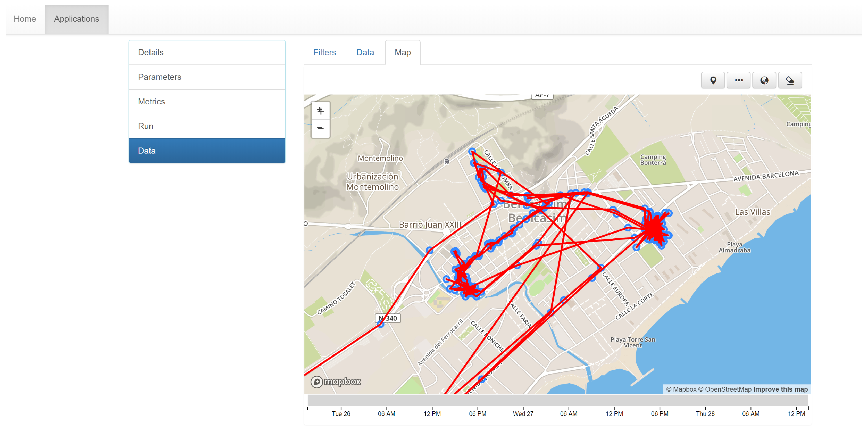The image size is (868, 431).
Task: Click the Improve this map link
Action: [780, 389]
